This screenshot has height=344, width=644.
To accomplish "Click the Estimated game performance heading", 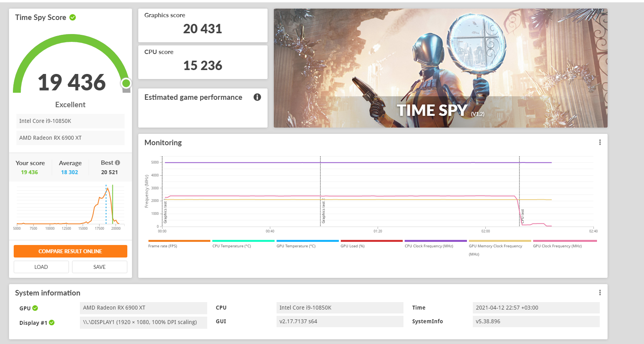I will 193,97.
